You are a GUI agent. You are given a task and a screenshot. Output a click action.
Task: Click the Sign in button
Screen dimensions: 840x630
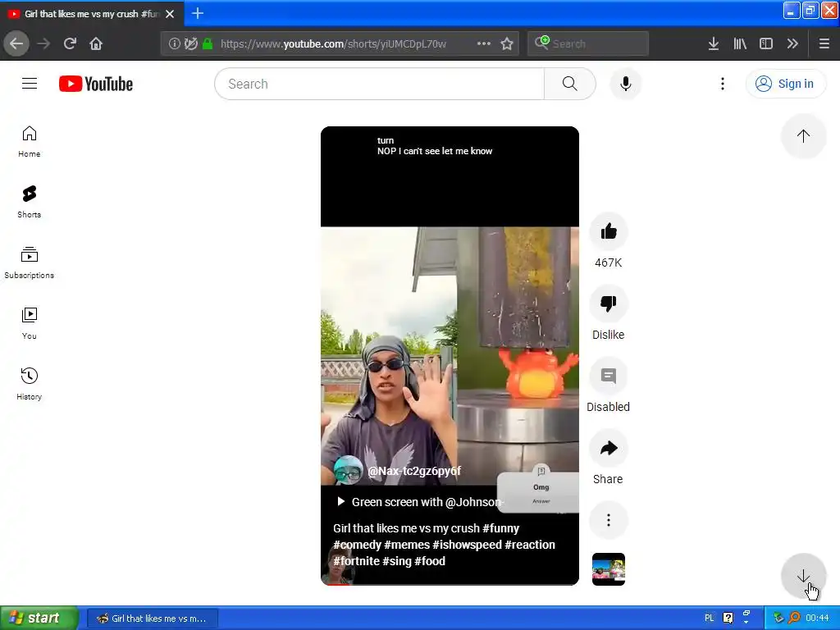785,84
